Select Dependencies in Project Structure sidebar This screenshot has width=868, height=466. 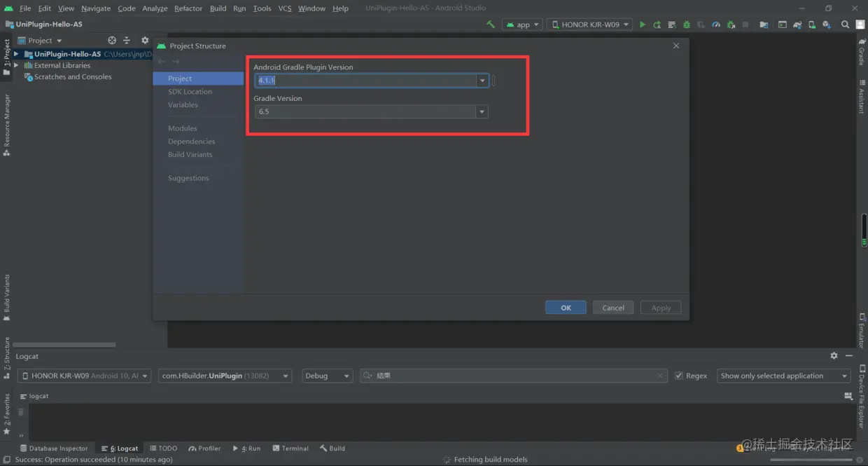point(191,142)
